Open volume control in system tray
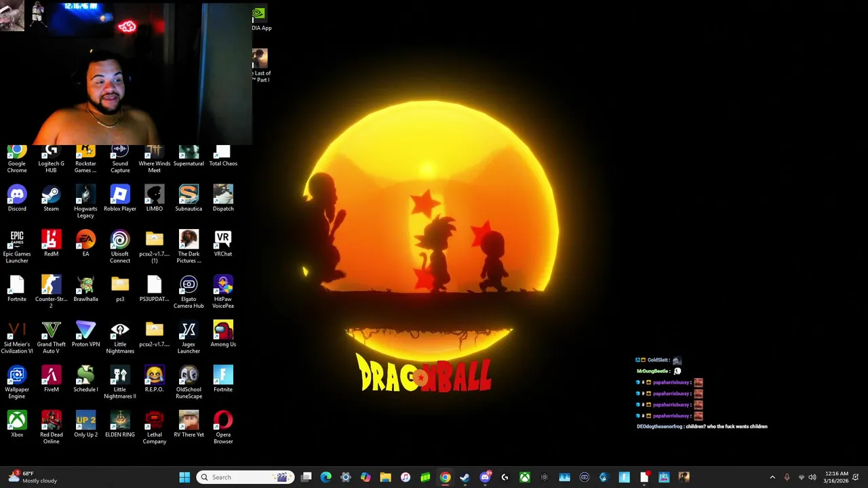Image resolution: width=868 pixels, height=488 pixels. (x=812, y=477)
